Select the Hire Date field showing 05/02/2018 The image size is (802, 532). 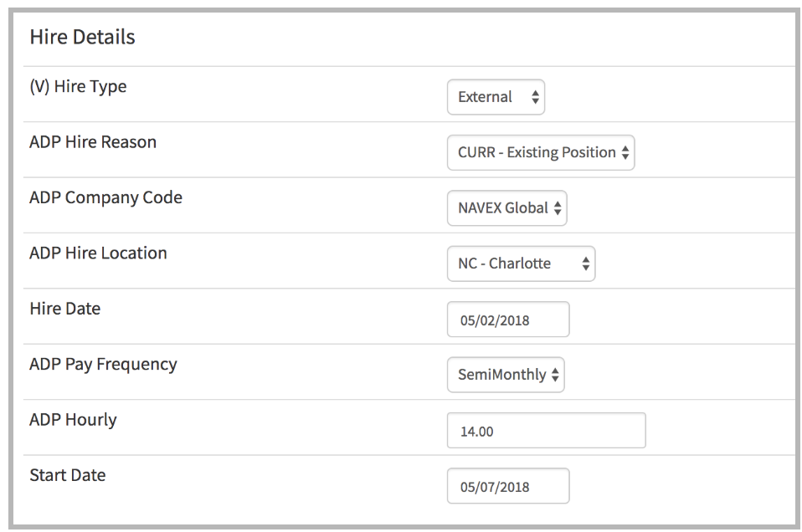point(508,319)
